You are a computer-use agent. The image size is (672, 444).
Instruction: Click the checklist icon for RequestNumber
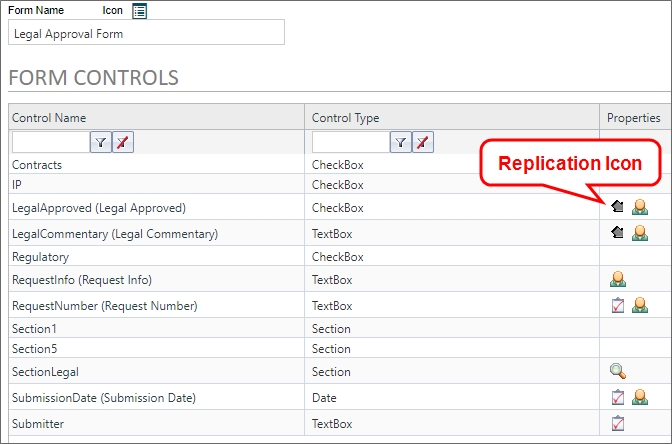pos(618,305)
